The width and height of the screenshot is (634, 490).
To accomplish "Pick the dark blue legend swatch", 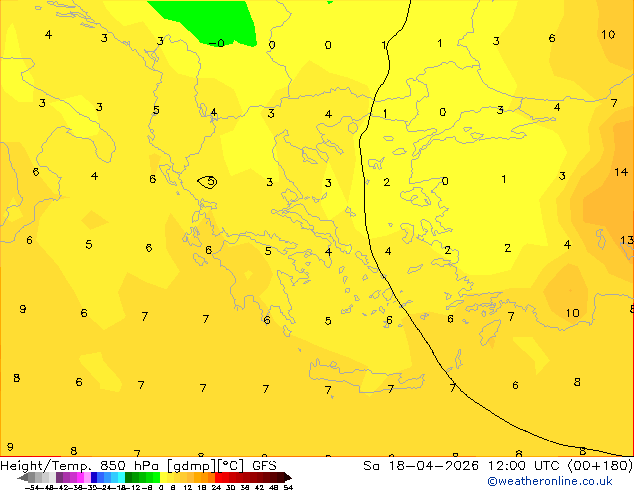I will [94, 477].
